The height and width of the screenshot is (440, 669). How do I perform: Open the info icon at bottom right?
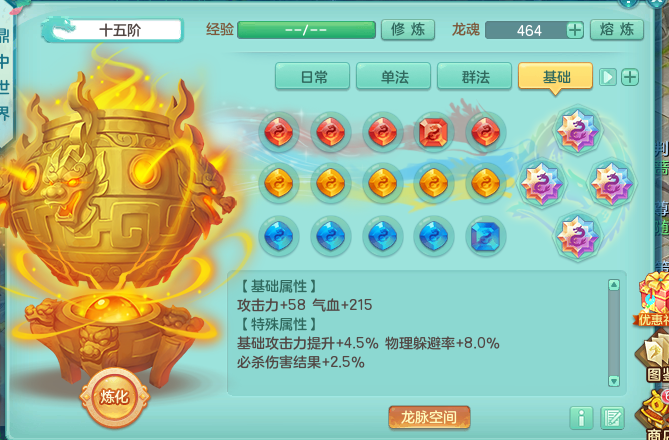click(x=581, y=418)
